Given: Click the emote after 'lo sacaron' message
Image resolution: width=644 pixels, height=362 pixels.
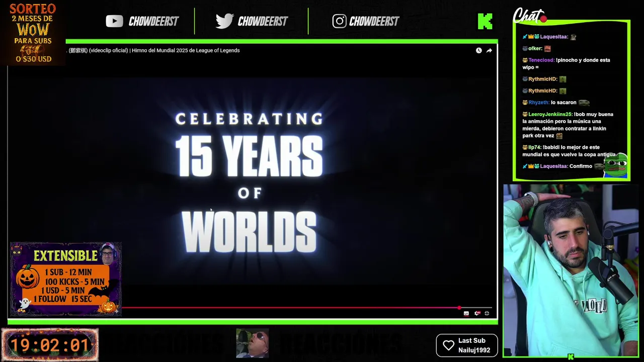Looking at the screenshot, I should (x=584, y=103).
